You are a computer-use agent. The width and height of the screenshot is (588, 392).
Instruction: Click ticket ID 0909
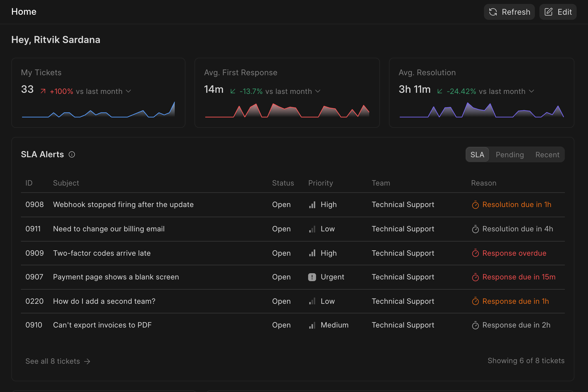pyautogui.click(x=34, y=253)
